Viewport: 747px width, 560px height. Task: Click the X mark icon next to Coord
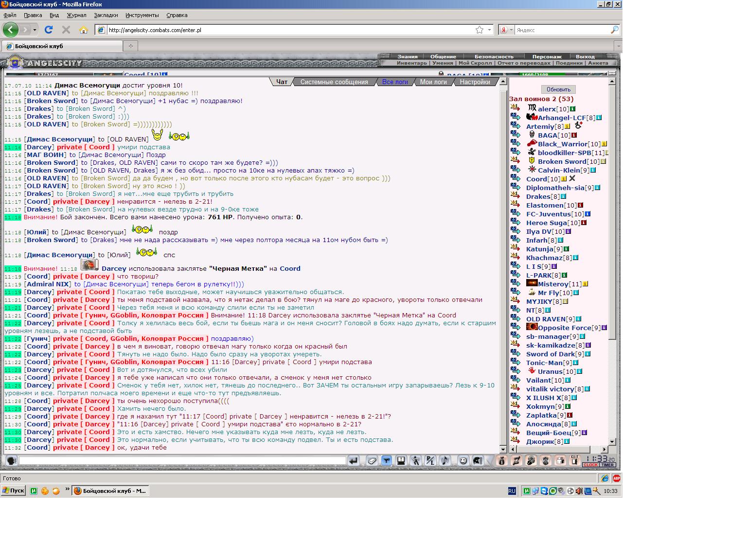[x=572, y=178]
